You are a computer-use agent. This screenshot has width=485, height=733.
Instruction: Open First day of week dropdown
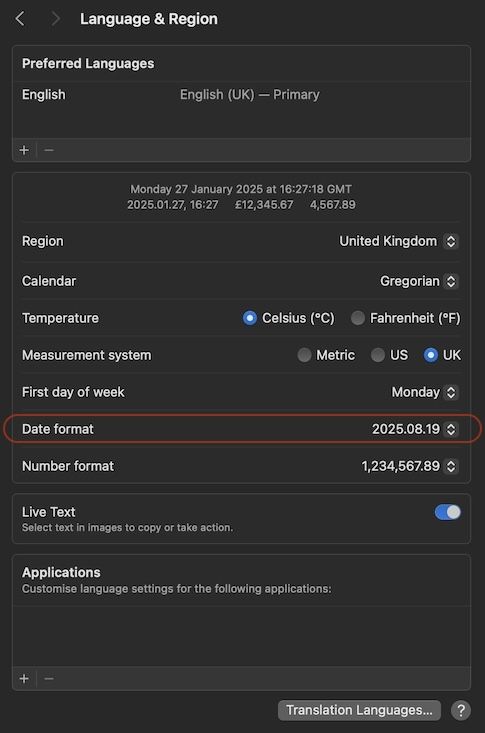[x=425, y=392]
